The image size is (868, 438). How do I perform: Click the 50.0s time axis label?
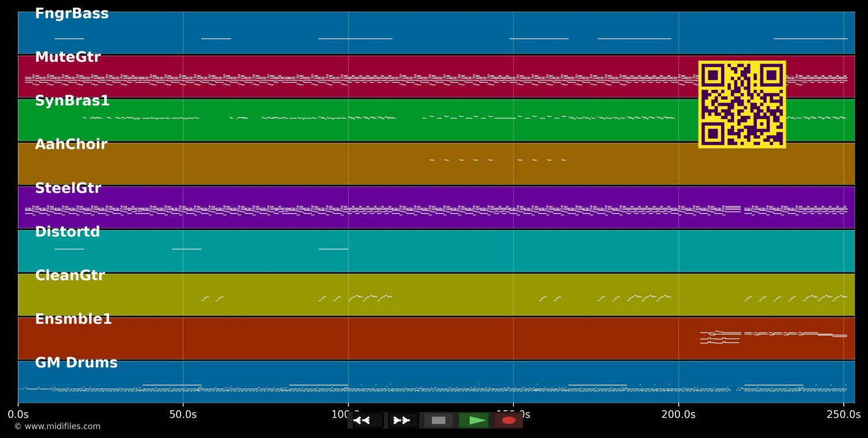click(183, 414)
